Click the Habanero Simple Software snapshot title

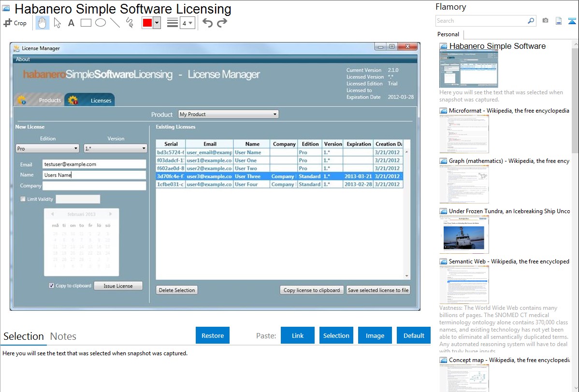[497, 46]
